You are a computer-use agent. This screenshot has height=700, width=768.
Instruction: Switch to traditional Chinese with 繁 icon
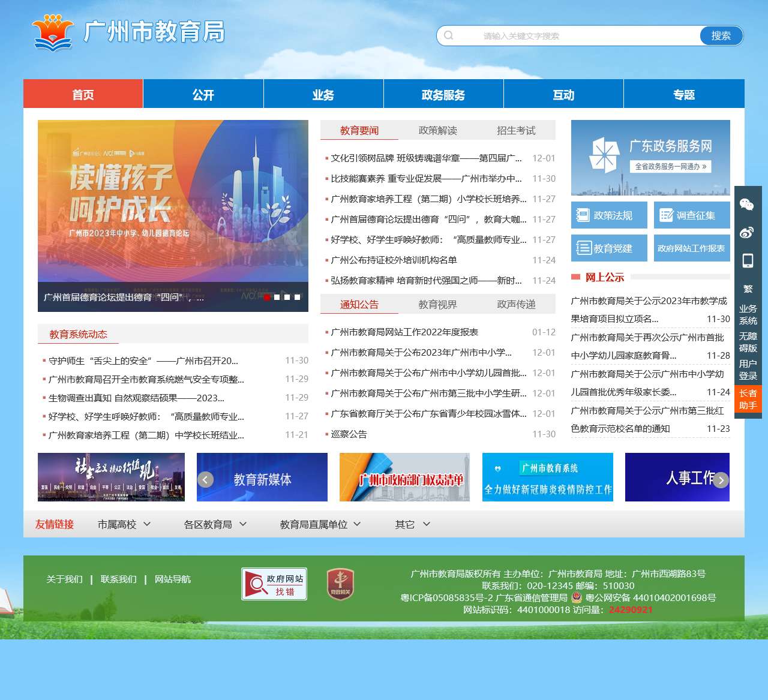pos(748,289)
